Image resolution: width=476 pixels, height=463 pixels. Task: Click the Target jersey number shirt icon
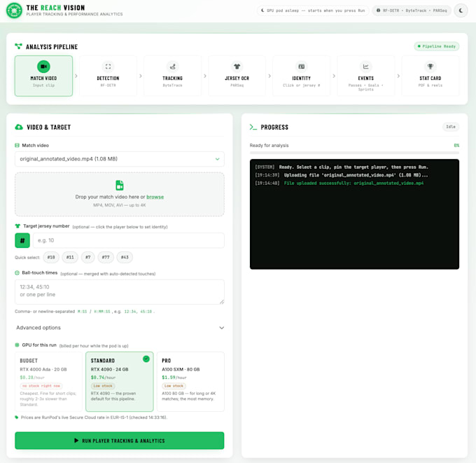pyautogui.click(x=17, y=226)
